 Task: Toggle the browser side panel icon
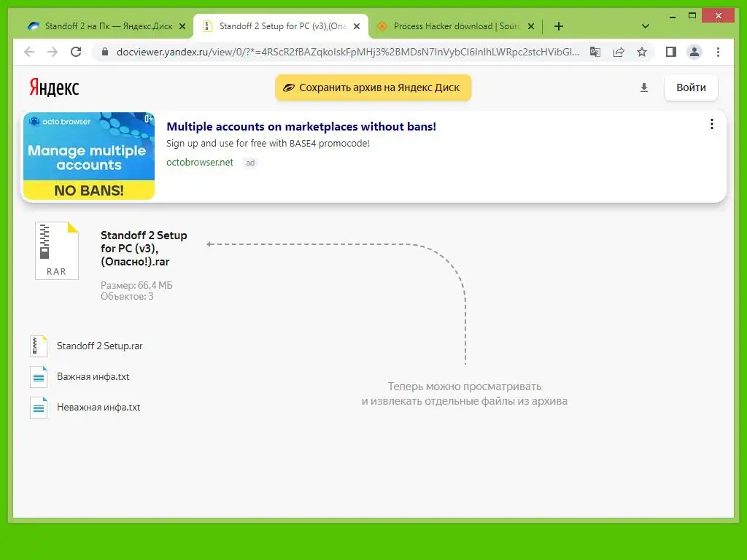(x=671, y=52)
